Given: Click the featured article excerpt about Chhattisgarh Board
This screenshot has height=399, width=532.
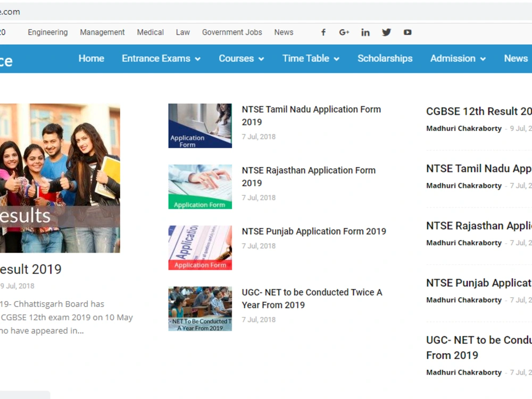Looking at the screenshot, I should pos(66,317).
